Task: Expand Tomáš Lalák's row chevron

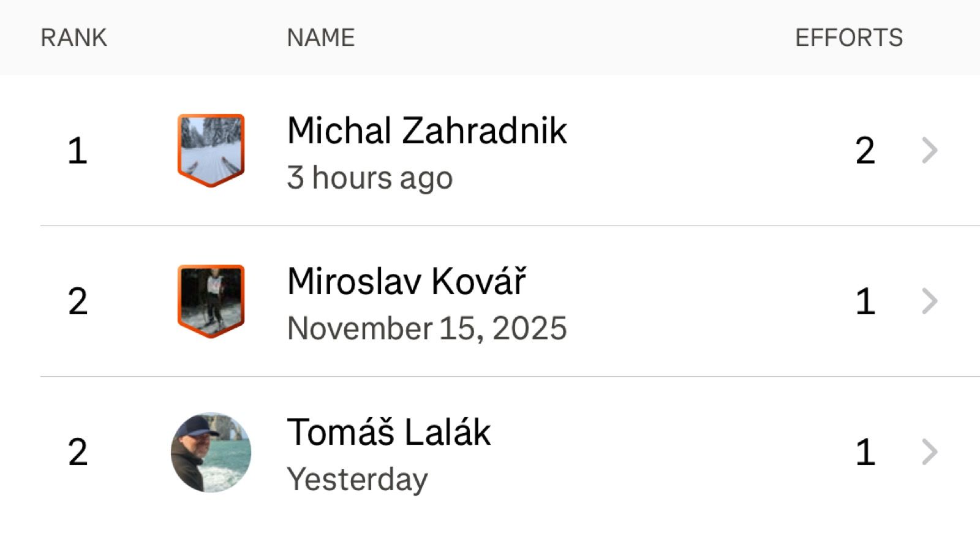Action: (929, 452)
